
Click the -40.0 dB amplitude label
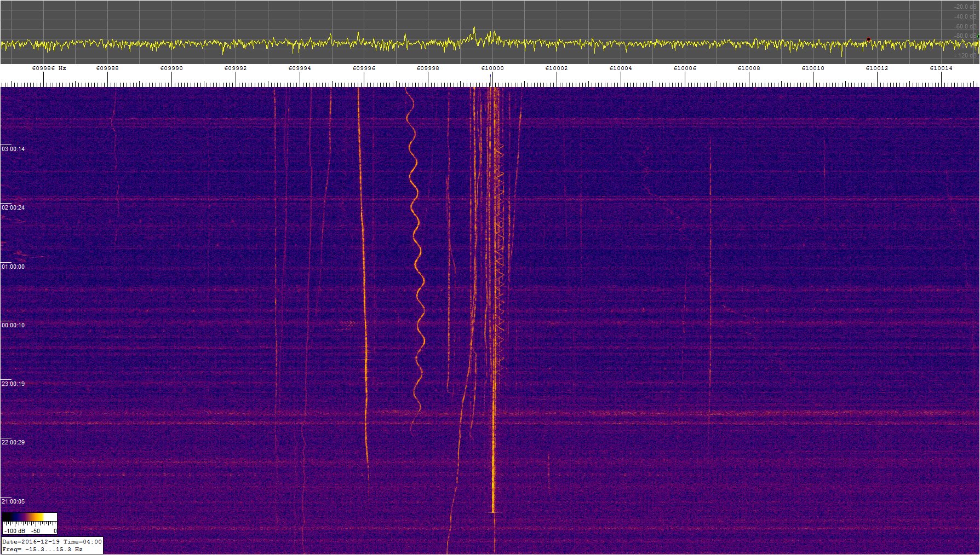point(965,17)
